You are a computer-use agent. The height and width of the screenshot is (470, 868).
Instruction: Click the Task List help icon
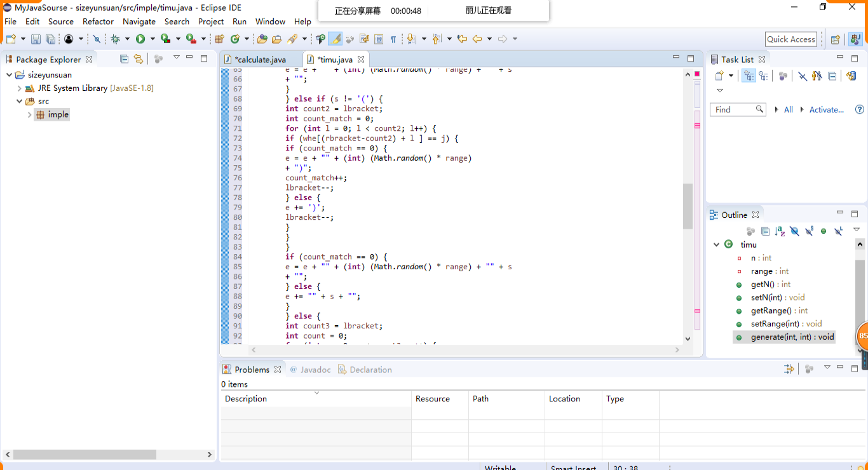(860, 110)
